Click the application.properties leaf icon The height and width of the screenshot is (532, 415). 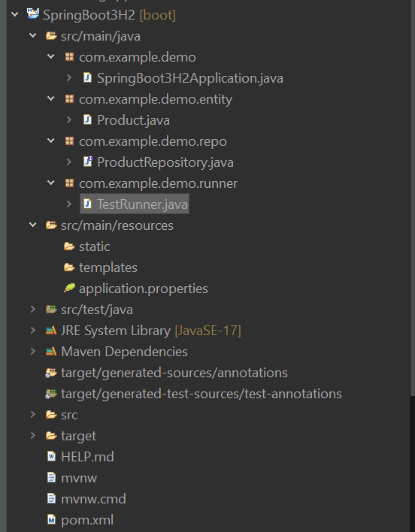70,288
